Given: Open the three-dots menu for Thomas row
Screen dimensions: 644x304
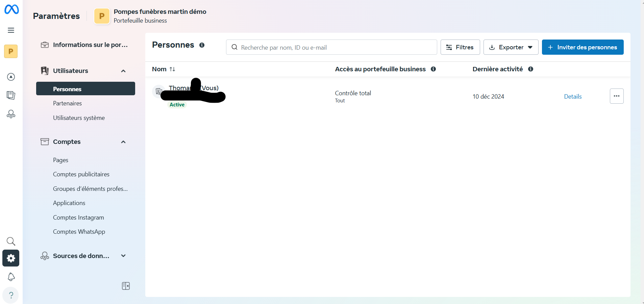Looking at the screenshot, I should [617, 96].
